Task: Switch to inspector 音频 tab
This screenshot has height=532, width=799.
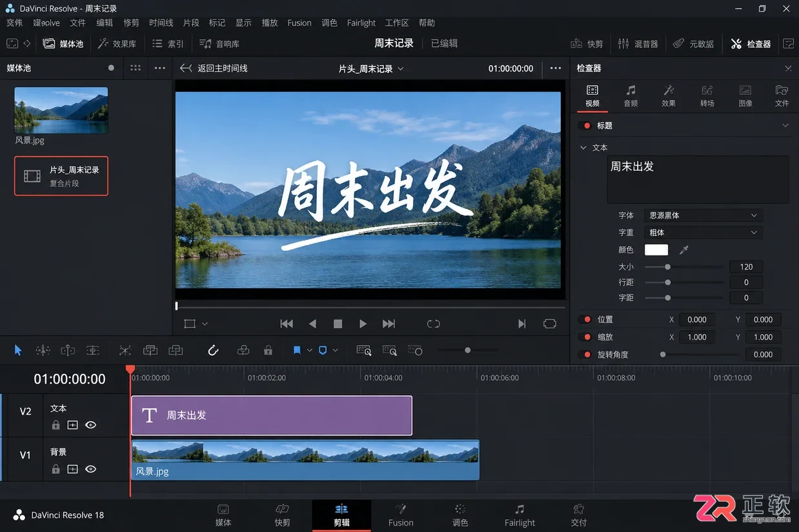Action: pyautogui.click(x=631, y=95)
